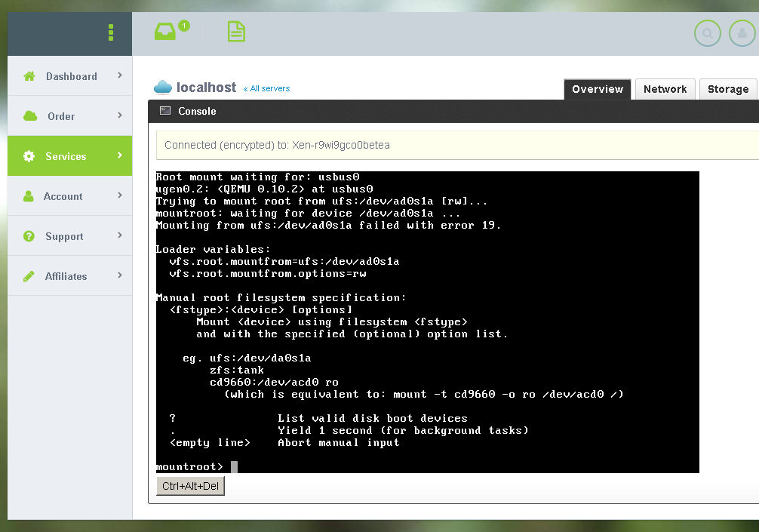This screenshot has width=759, height=532.
Task: Click the Connected (encrypted) status message
Action: click(x=277, y=145)
